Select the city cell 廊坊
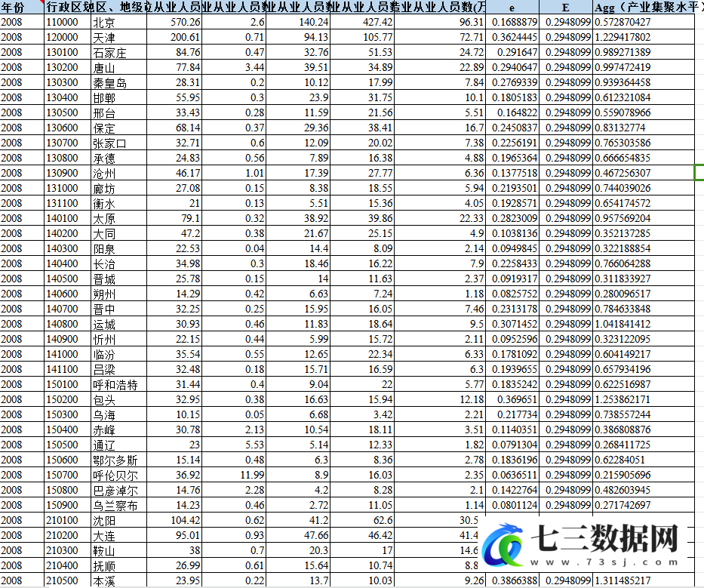Image resolution: width=704 pixels, height=588 pixels. coord(118,188)
